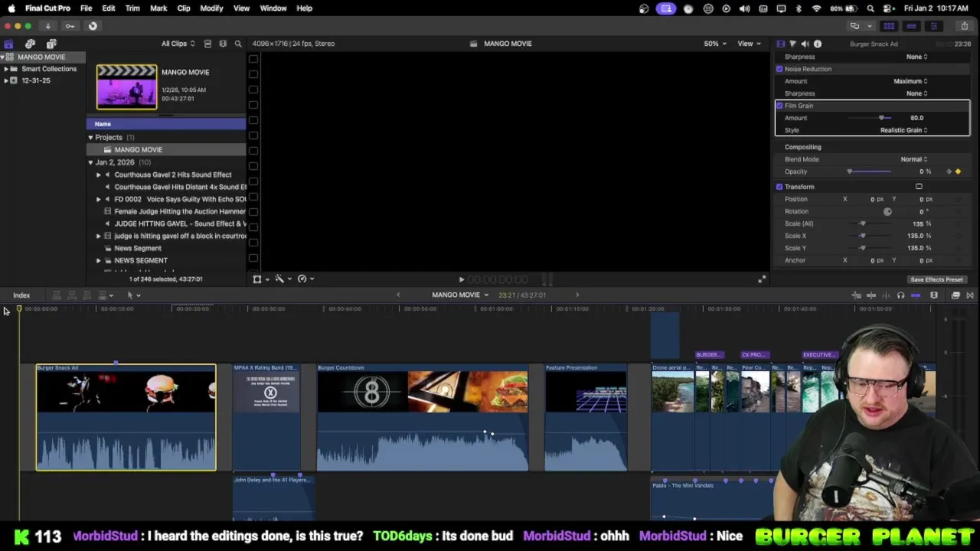This screenshot has height=551, width=980.
Task: Show the Audio inspector tab
Action: coord(805,44)
